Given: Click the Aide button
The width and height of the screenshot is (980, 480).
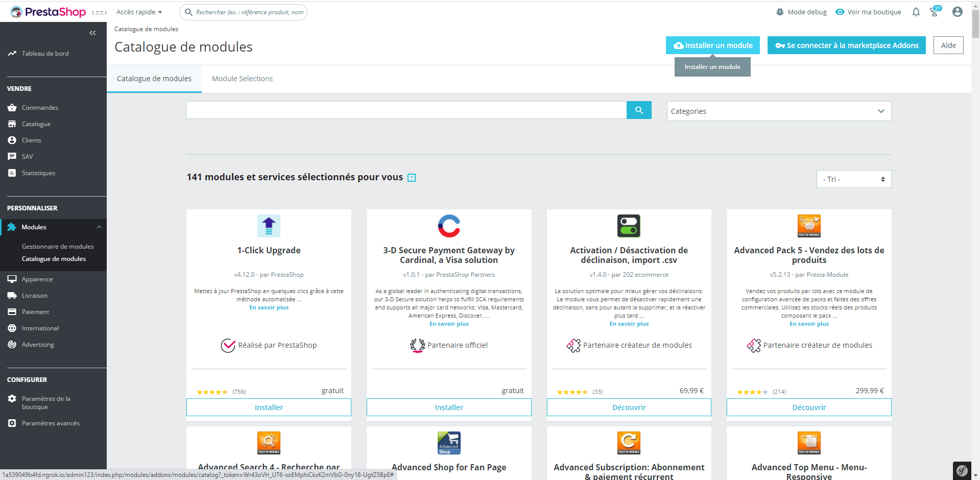Looking at the screenshot, I should coord(948,45).
